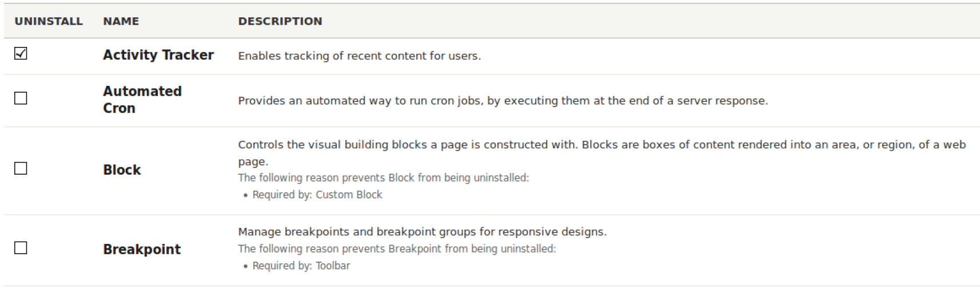
Task: Click the DESCRIPTION column header
Action: point(280,21)
